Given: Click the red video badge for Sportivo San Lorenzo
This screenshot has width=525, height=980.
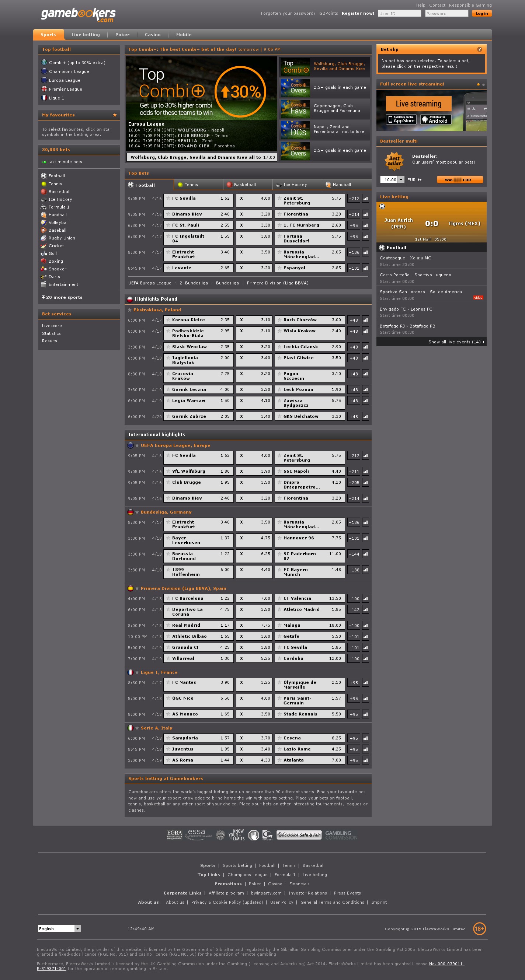Looking at the screenshot, I should tap(478, 298).
